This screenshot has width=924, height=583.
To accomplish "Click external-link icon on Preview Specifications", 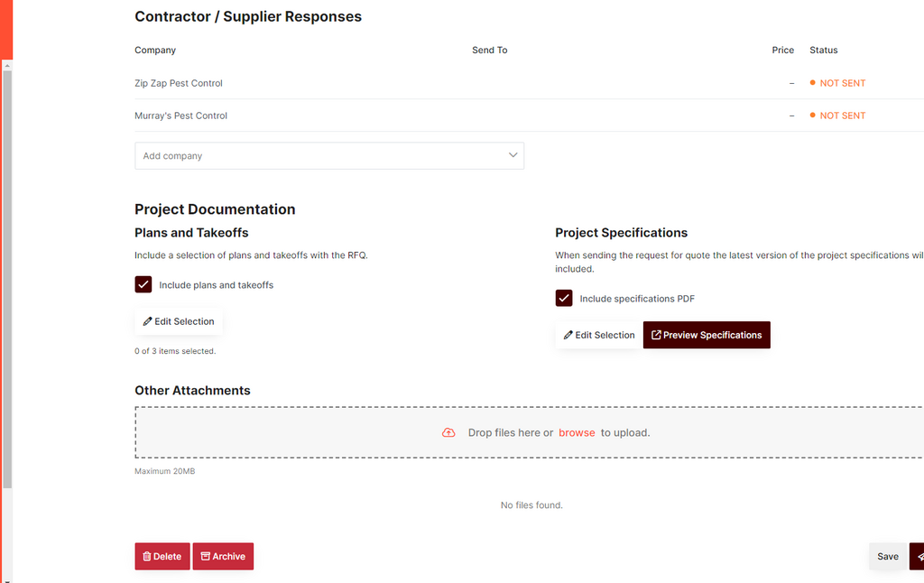I will click(x=656, y=335).
